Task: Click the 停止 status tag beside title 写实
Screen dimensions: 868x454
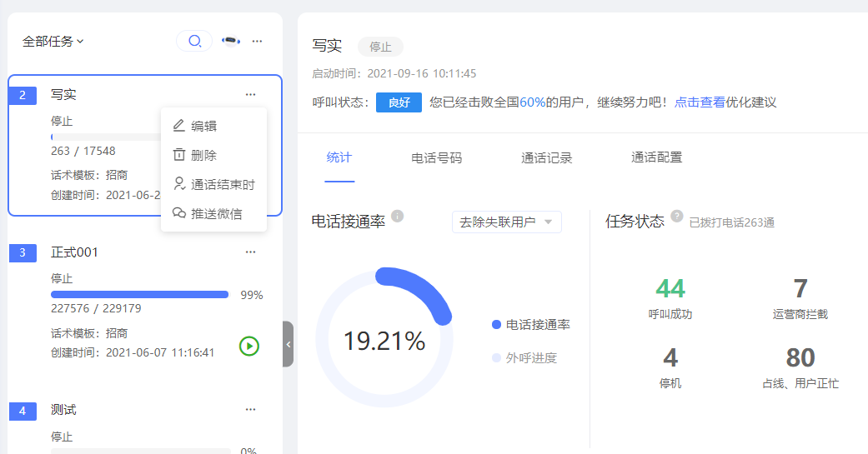Action: click(x=380, y=47)
